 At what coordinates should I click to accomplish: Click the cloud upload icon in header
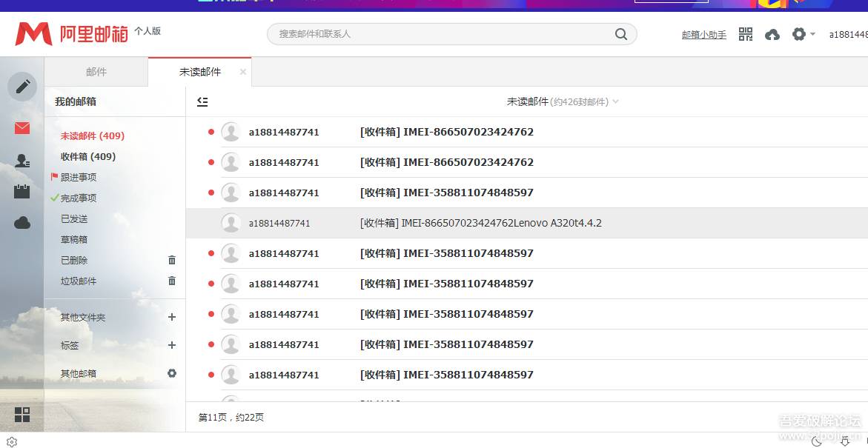pyautogui.click(x=772, y=35)
